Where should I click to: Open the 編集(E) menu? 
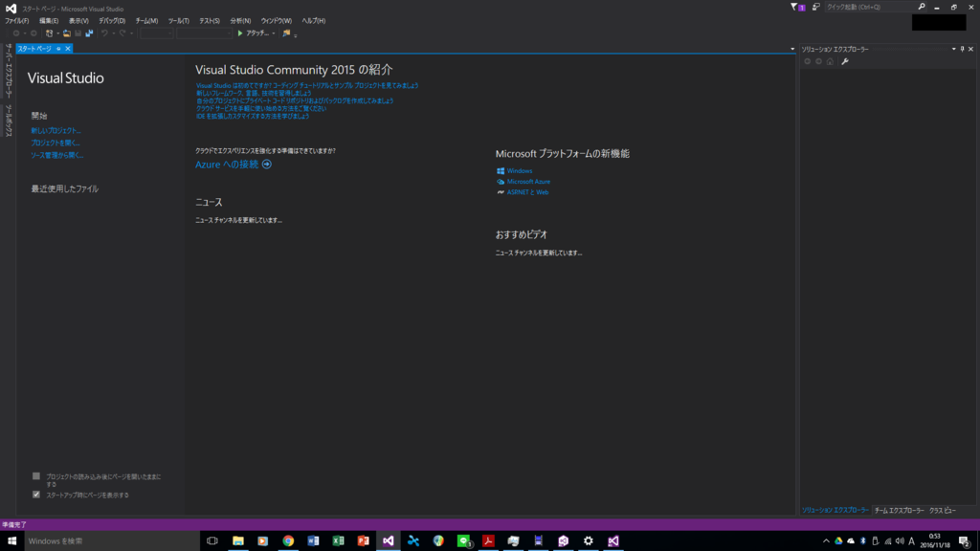[49, 21]
